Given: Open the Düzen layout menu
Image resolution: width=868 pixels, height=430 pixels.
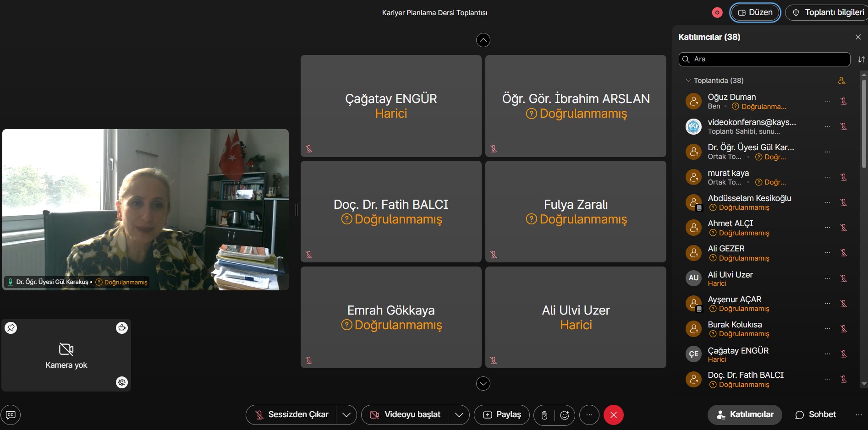Looking at the screenshot, I should (755, 13).
